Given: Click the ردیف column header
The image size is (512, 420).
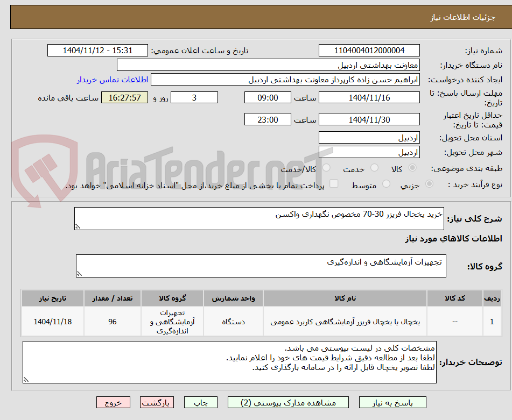Looking at the screenshot, I should pyautogui.click(x=492, y=298).
